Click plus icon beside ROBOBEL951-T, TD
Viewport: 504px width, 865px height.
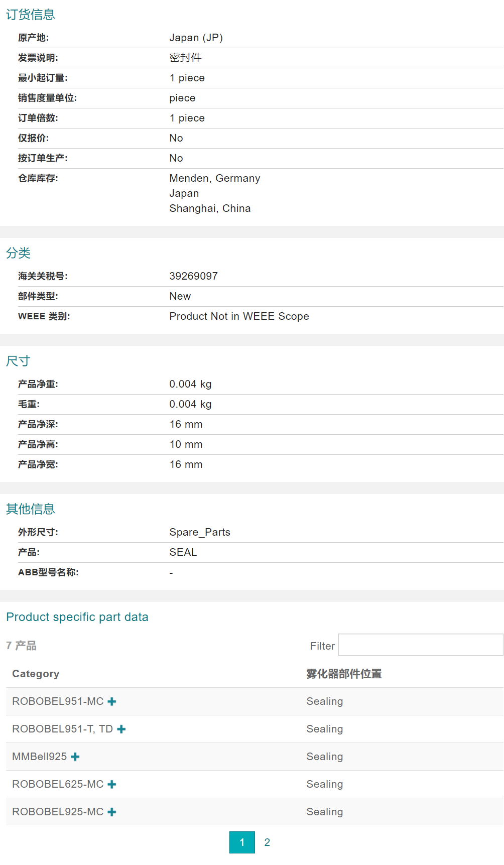pos(121,729)
